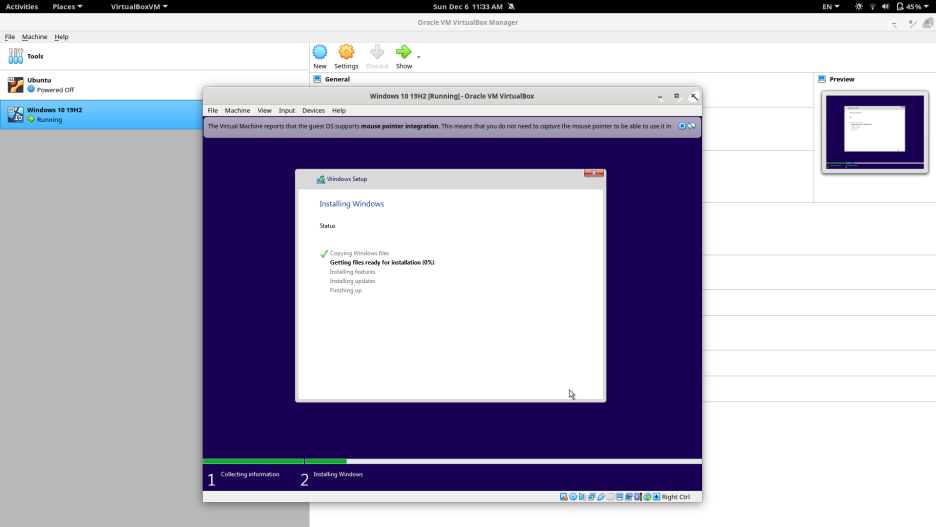Click shared folders status icon
The height and width of the screenshot is (527, 936).
(x=610, y=497)
